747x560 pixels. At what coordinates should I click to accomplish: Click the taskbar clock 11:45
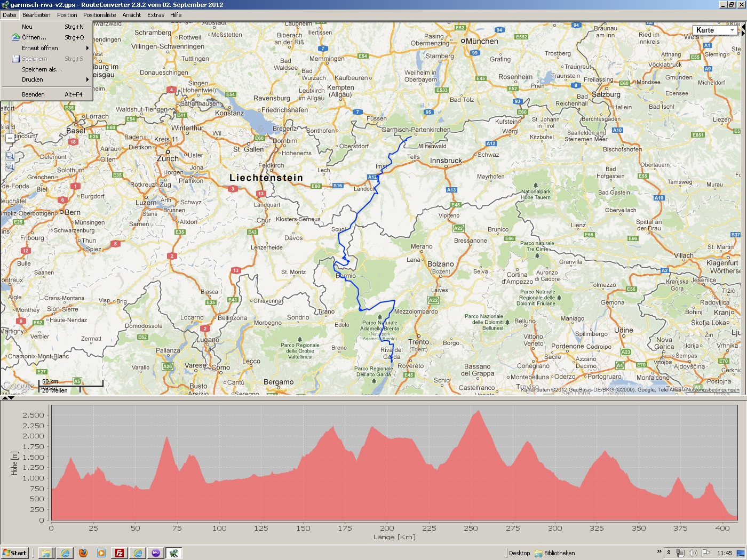click(x=725, y=553)
